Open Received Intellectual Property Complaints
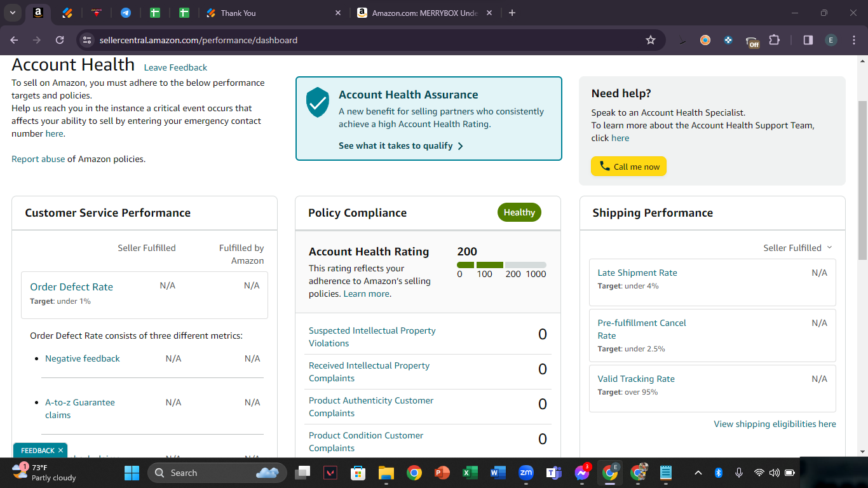Image resolution: width=868 pixels, height=488 pixels. (x=369, y=372)
